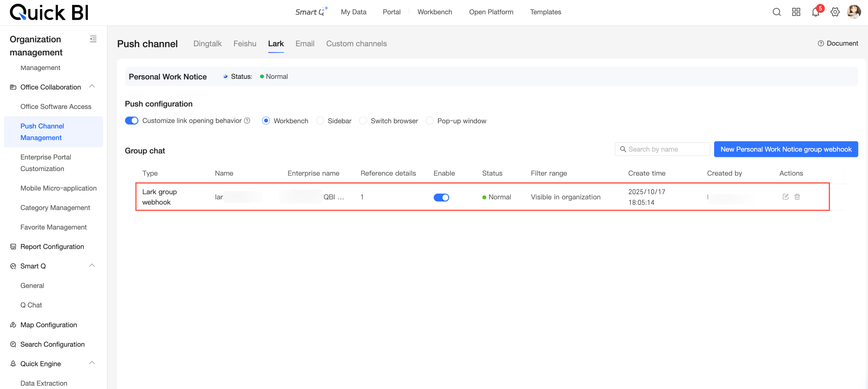The image size is (868, 389).
Task: Open Report Configuration
Action: click(52, 247)
